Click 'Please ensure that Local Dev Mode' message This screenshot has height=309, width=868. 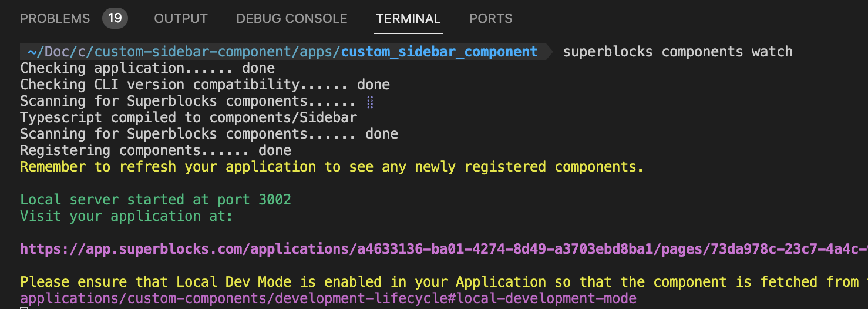coord(444,282)
